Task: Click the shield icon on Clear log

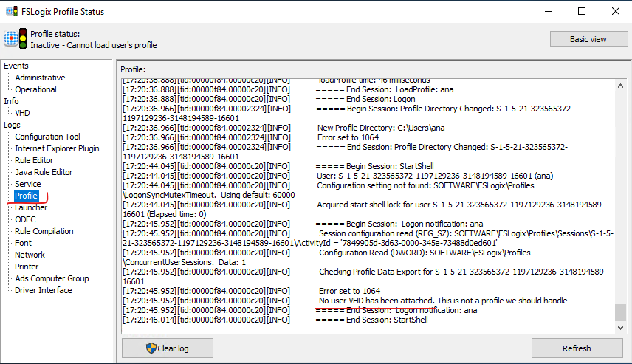Action: tap(151, 348)
